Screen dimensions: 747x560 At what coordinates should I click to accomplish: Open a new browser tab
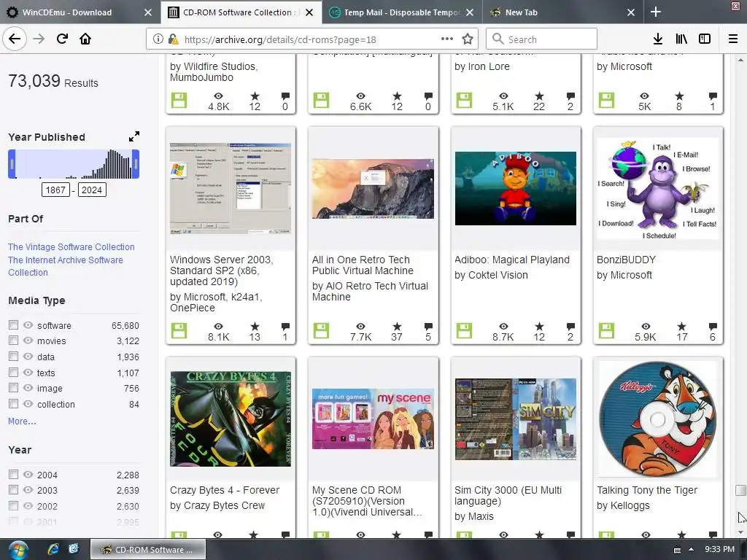pyautogui.click(x=656, y=12)
